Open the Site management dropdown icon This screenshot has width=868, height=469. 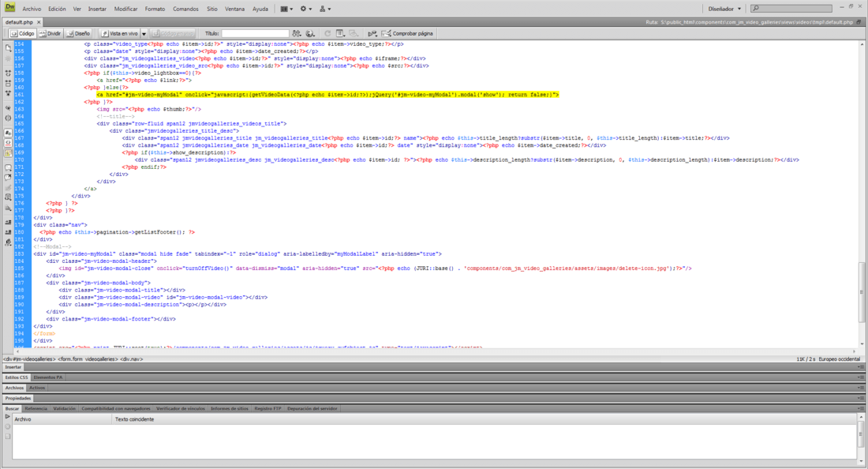[325, 9]
